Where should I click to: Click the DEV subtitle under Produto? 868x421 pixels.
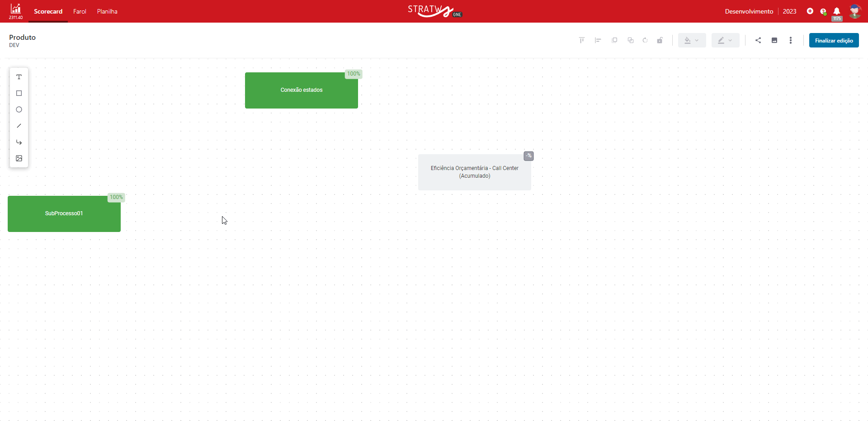[14, 45]
